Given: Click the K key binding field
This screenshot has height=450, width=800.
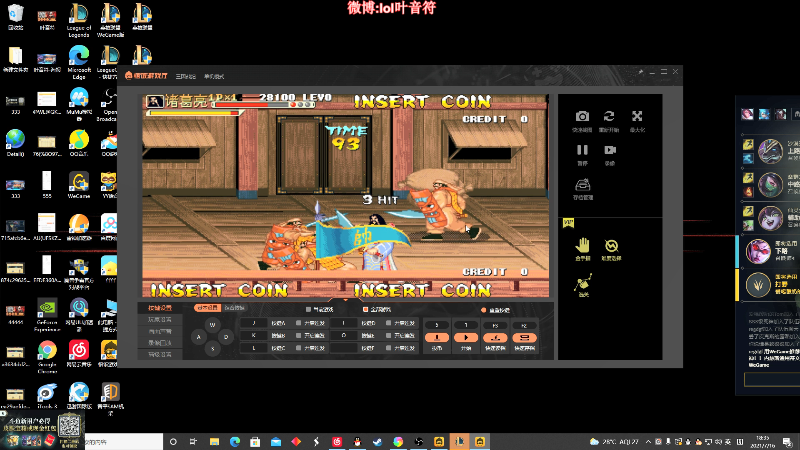Looking at the screenshot, I should (x=254, y=335).
